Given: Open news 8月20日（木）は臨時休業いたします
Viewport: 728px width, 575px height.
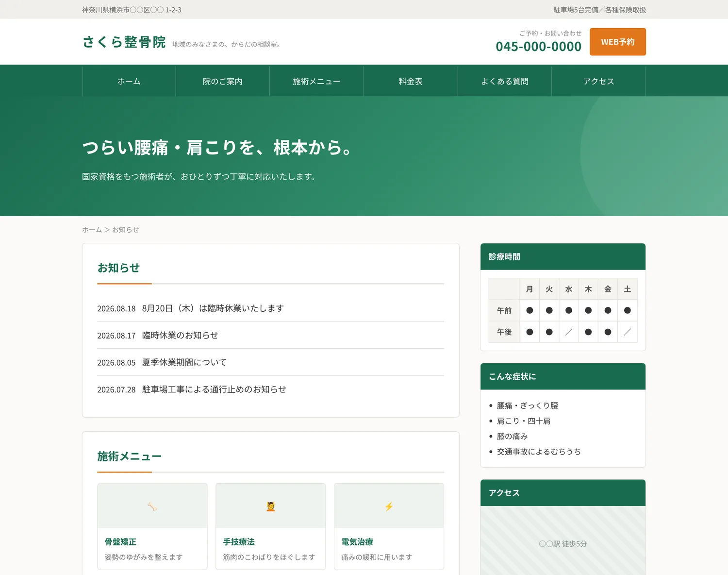Looking at the screenshot, I should (213, 308).
